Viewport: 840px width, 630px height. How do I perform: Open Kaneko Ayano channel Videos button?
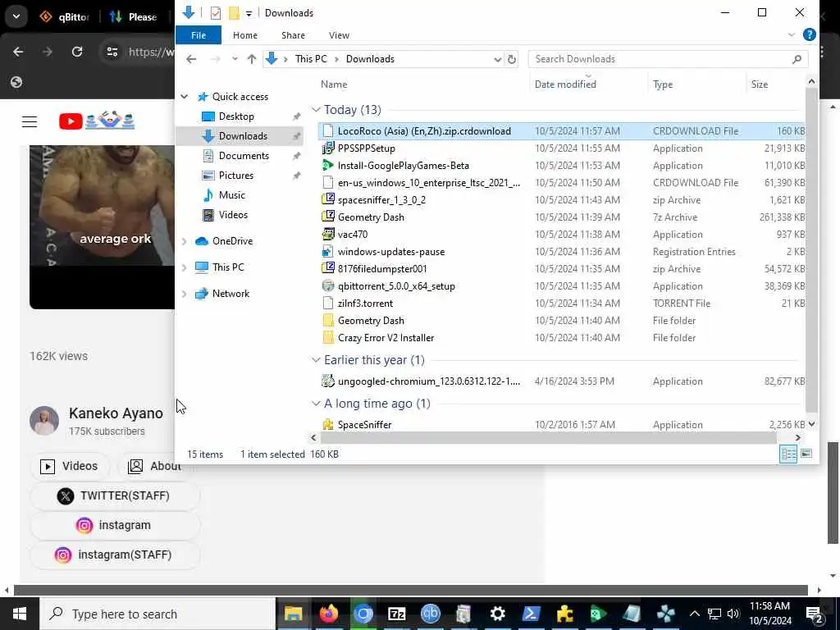click(70, 466)
